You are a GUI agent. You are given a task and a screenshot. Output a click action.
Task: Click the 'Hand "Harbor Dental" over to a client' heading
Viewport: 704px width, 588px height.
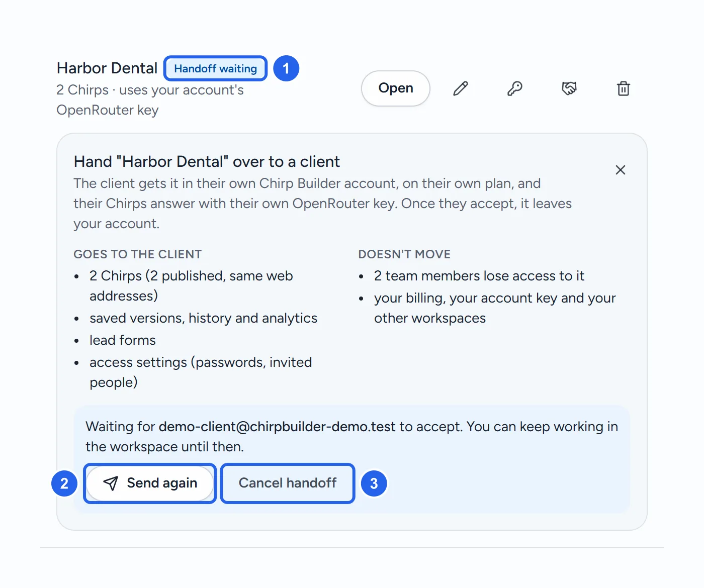(x=207, y=162)
